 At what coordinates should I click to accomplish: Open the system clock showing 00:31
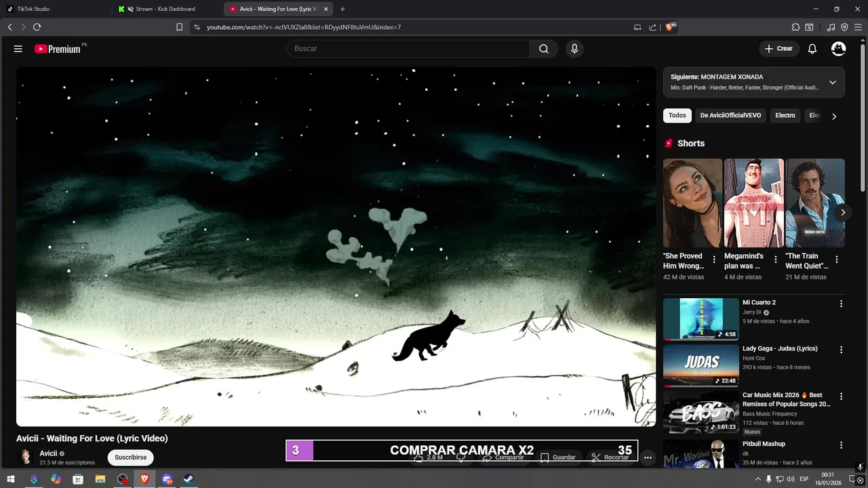coord(828,479)
